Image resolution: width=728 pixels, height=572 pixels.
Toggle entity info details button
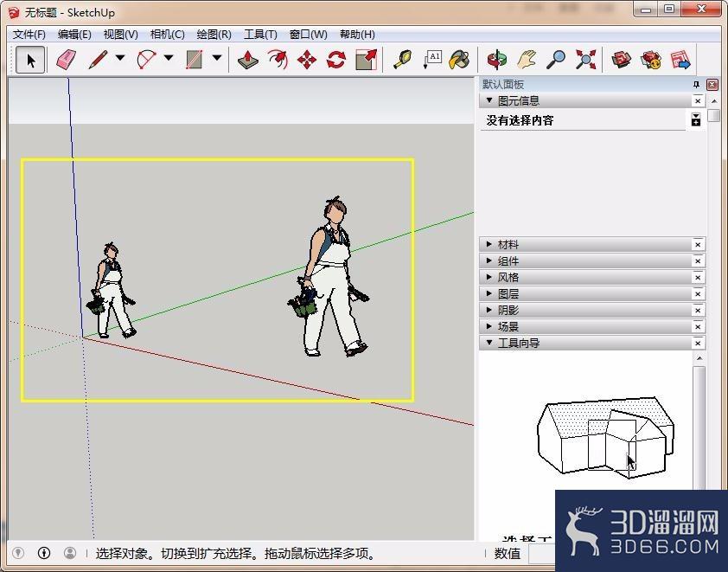pyautogui.click(x=695, y=119)
